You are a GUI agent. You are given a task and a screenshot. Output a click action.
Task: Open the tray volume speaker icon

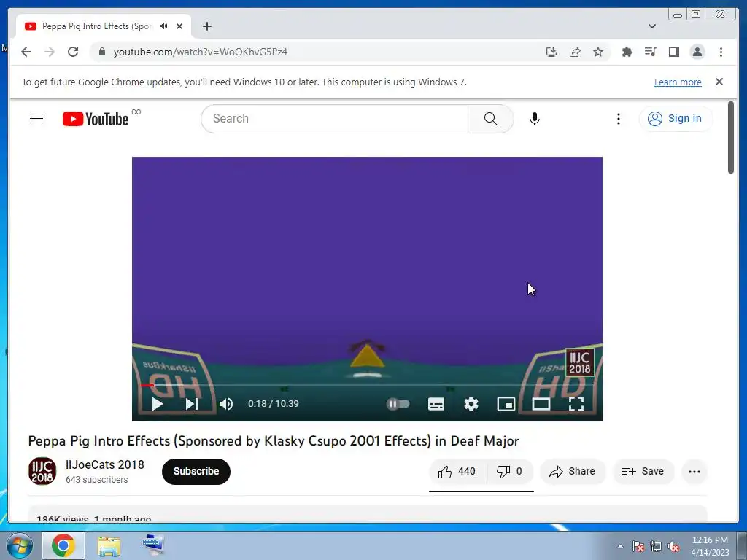point(673,546)
